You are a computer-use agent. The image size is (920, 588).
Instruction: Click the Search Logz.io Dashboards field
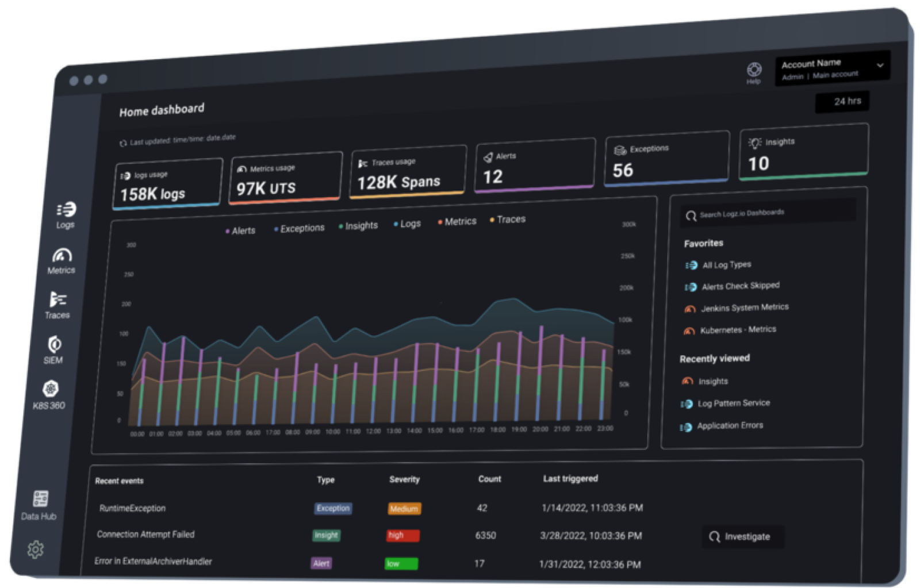(769, 213)
